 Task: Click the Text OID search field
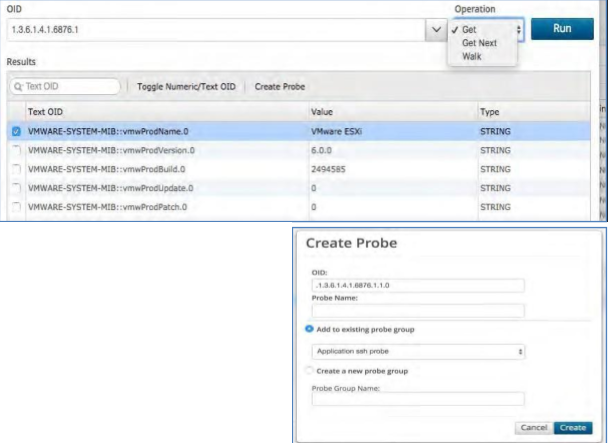coord(70,87)
